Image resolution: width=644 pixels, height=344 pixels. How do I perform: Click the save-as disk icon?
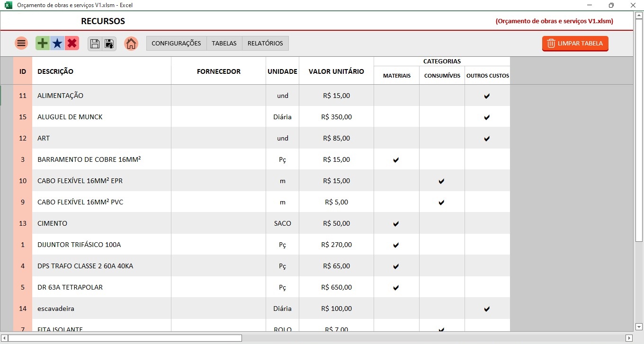click(109, 44)
